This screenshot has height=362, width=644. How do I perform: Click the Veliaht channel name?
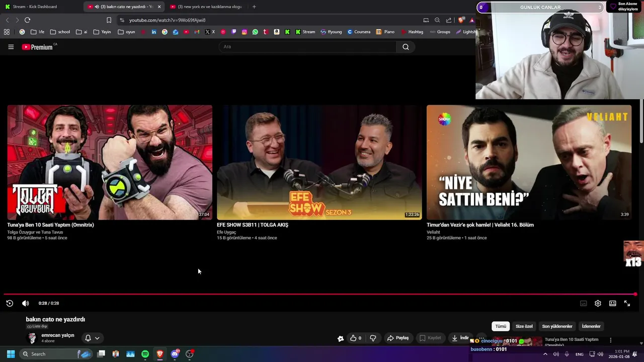pos(433,232)
